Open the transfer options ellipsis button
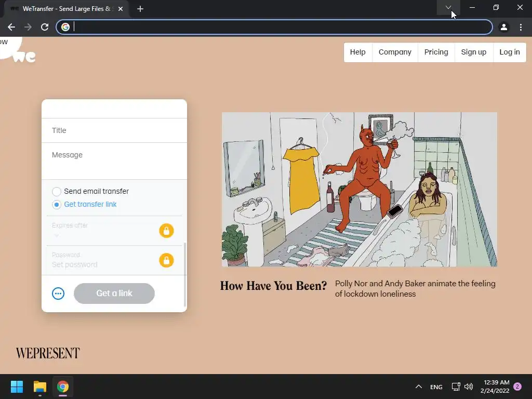The height and width of the screenshot is (399, 532). pos(58,294)
